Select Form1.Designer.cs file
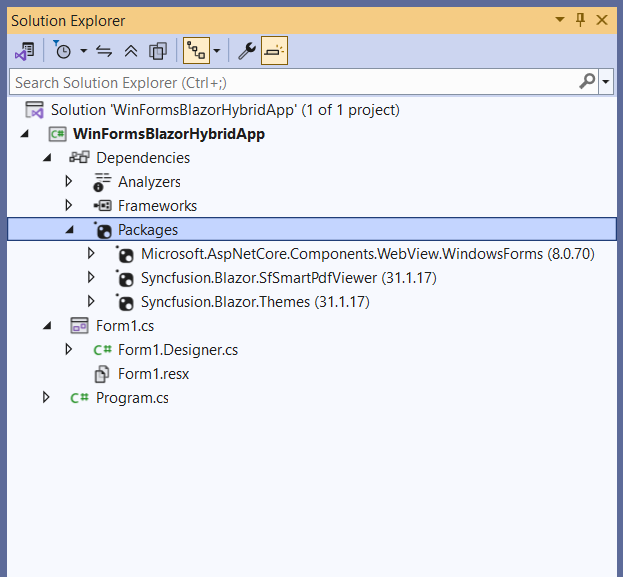Image resolution: width=623 pixels, height=577 pixels. coord(178,350)
